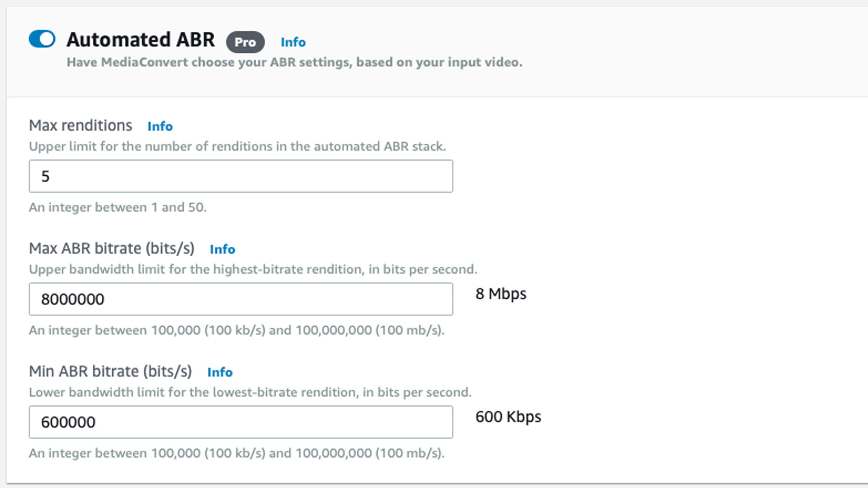Click the 600 Kbps conversion label
This screenshot has width=868, height=488.
pos(508,417)
